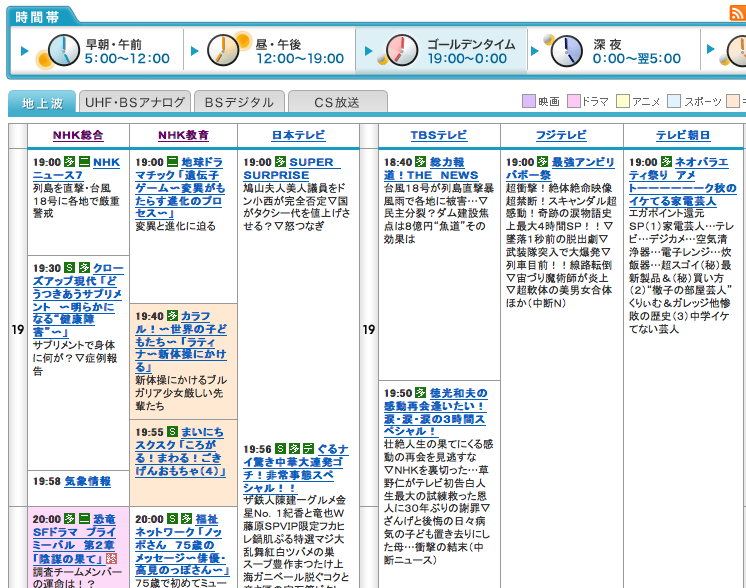Click the arrow before 深夜
Screen dimensions: 746x588
pos(534,51)
